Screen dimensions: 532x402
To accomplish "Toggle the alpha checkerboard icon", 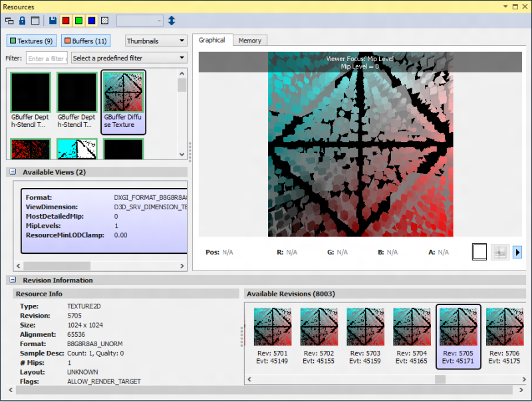I will click(x=104, y=21).
